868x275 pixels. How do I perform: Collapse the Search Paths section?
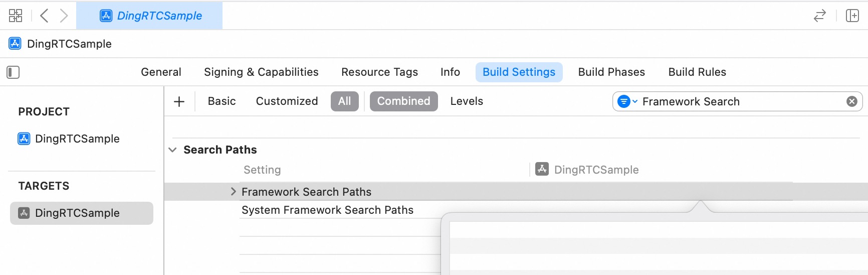pyautogui.click(x=172, y=150)
